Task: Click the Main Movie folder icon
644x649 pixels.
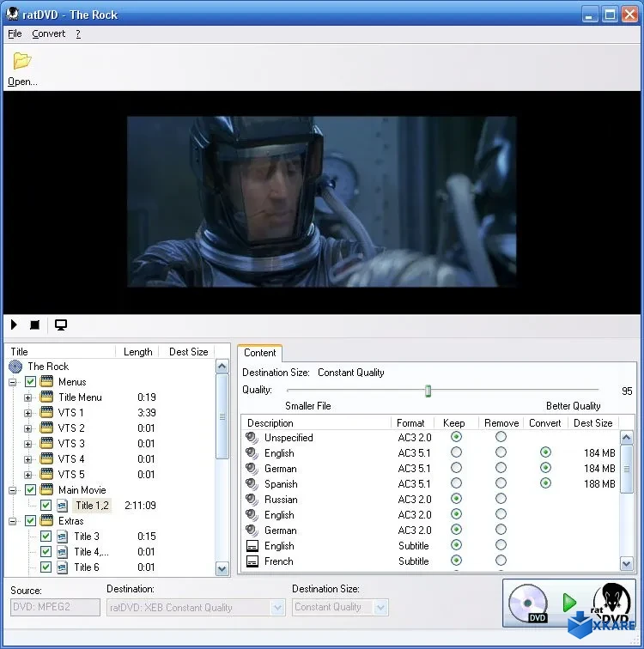Action: point(46,489)
